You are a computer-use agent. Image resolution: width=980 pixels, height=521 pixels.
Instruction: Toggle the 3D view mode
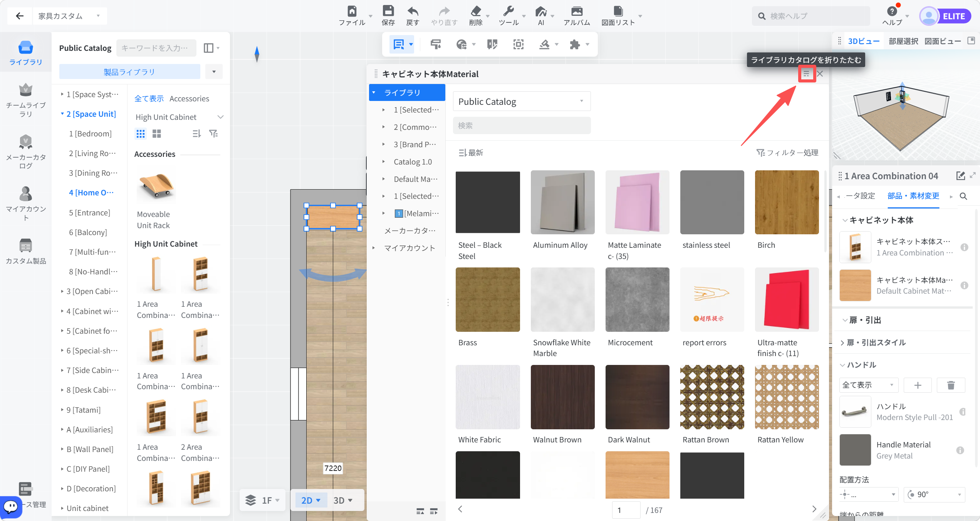(342, 500)
